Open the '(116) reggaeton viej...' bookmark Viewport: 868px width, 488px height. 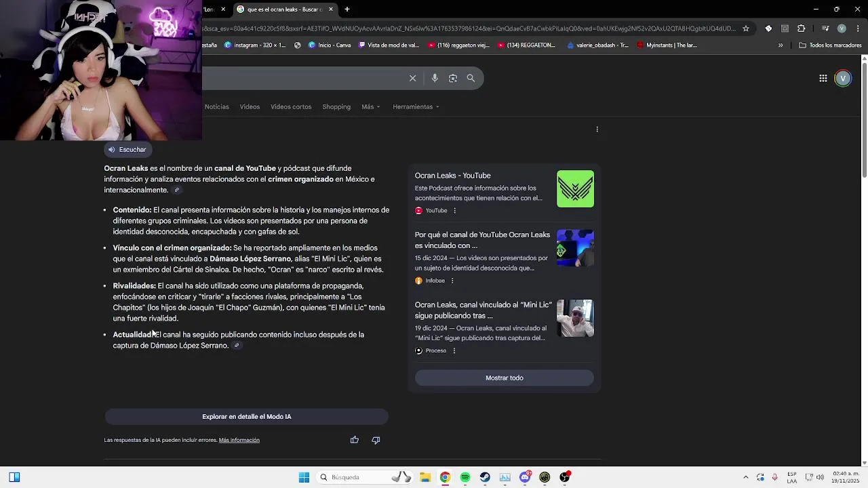click(x=459, y=45)
